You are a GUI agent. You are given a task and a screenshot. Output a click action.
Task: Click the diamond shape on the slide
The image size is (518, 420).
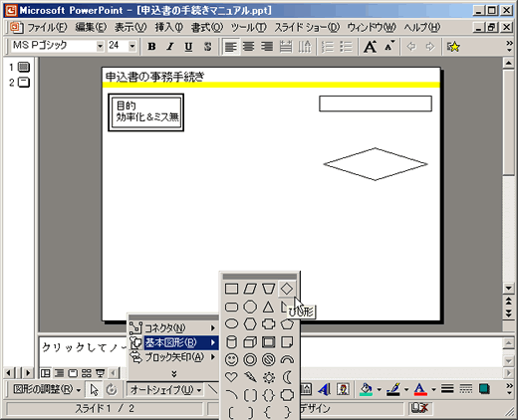coord(376,164)
